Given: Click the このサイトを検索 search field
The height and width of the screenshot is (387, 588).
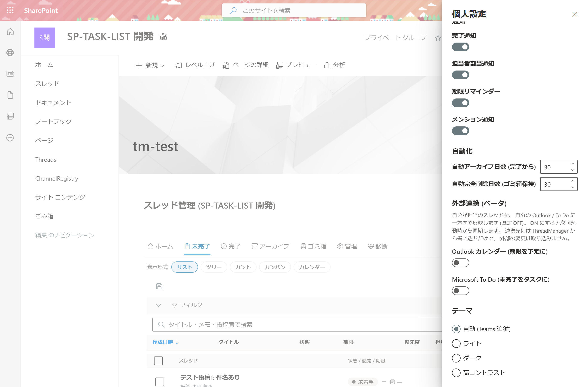Looking at the screenshot, I should point(294,10).
